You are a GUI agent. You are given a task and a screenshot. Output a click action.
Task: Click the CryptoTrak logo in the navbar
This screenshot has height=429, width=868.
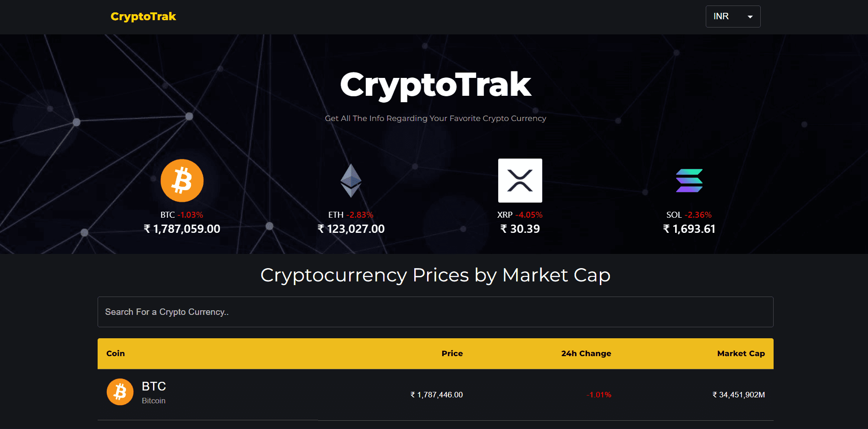click(x=143, y=16)
